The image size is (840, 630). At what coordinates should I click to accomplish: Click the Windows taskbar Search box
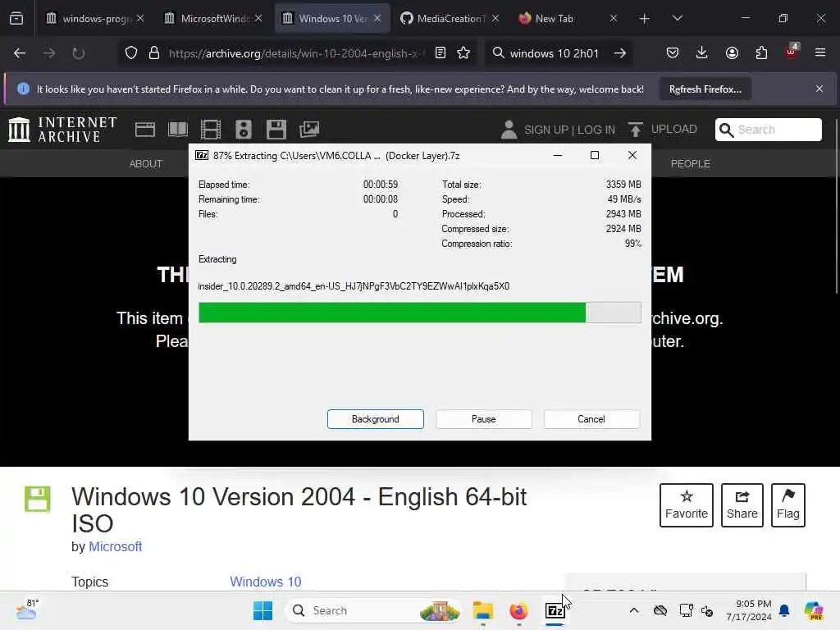click(375, 610)
